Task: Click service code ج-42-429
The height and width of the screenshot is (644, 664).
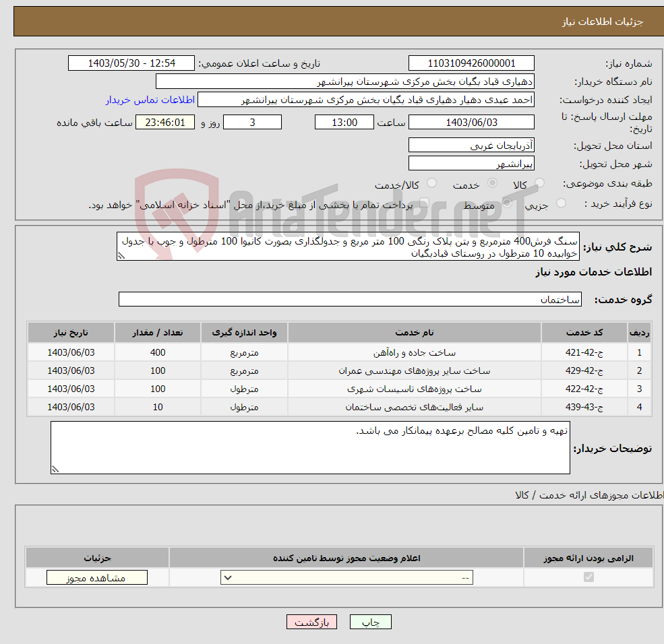Action: click(x=584, y=371)
